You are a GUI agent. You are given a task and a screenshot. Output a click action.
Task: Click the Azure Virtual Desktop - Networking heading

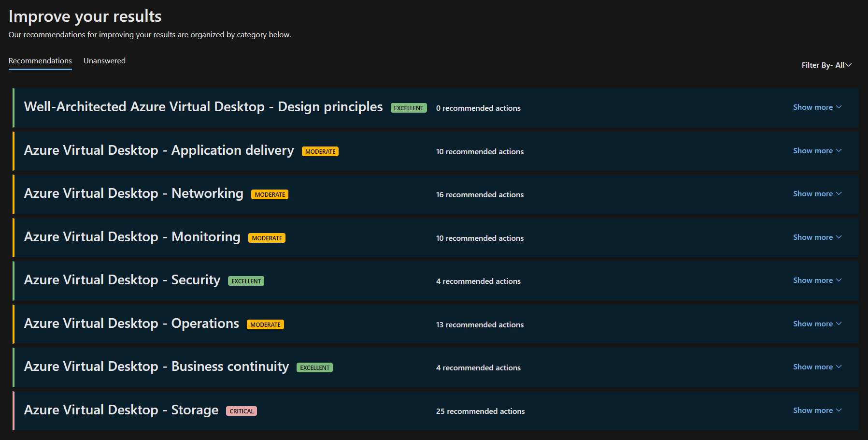tap(133, 193)
